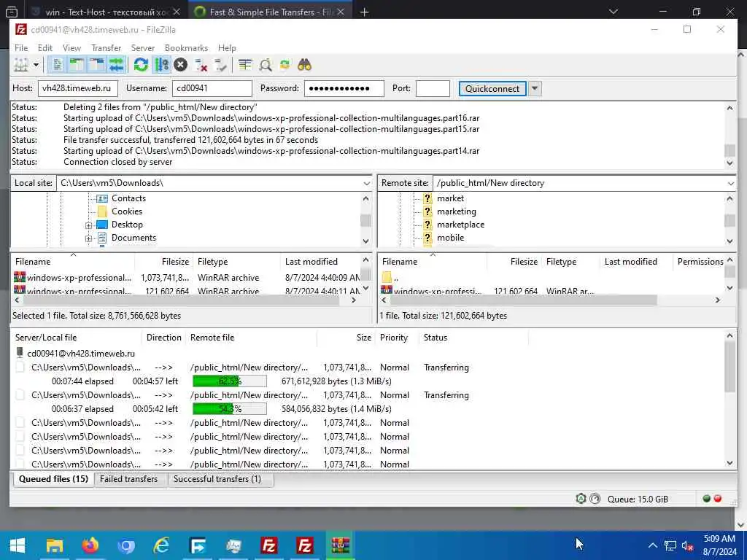The image size is (747, 560).
Task: Search files with the binoculars icon
Action: tap(304, 65)
